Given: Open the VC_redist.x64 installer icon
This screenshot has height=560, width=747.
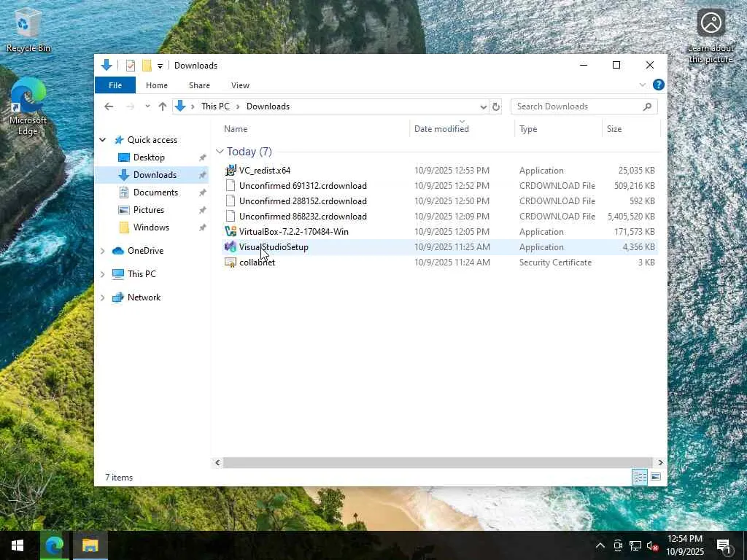Looking at the screenshot, I should click(x=231, y=170).
